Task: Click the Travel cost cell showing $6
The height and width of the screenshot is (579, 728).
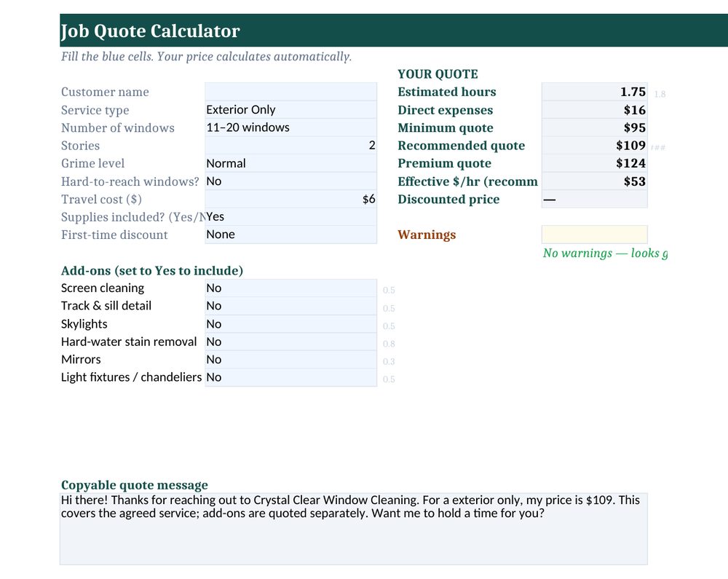Action: (x=290, y=199)
